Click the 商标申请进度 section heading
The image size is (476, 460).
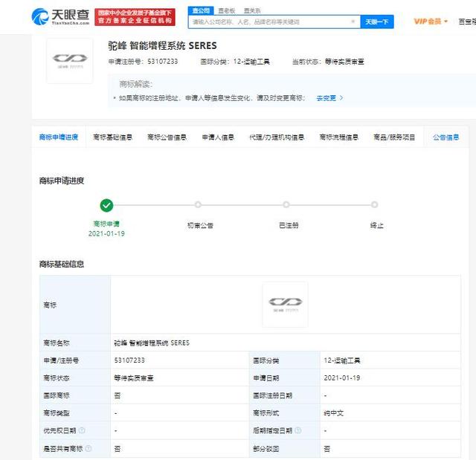(x=62, y=181)
